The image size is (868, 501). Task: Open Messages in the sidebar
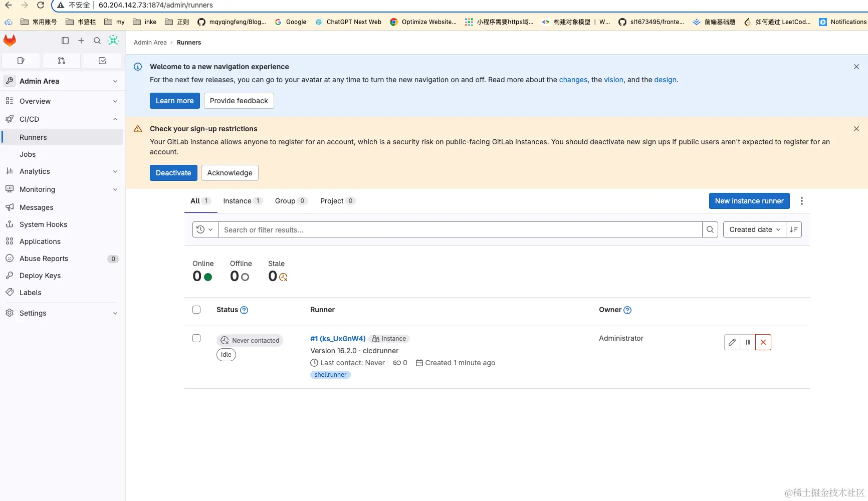pyautogui.click(x=63, y=207)
